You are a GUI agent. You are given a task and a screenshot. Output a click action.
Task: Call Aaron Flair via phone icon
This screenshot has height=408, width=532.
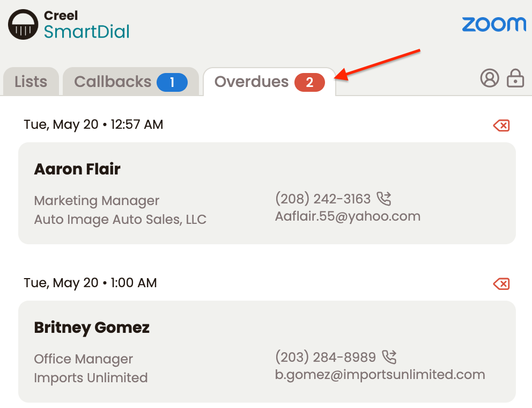pos(384,199)
